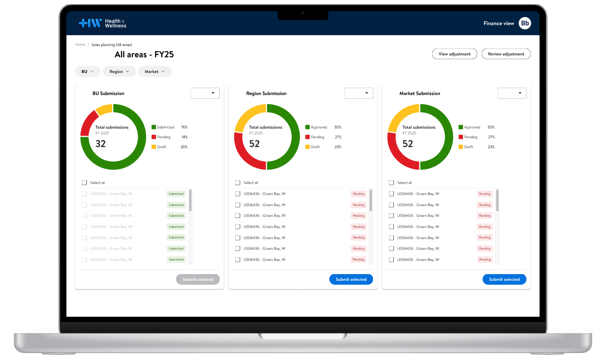Click the View adjustment button
The image size is (606, 364).
[454, 54]
